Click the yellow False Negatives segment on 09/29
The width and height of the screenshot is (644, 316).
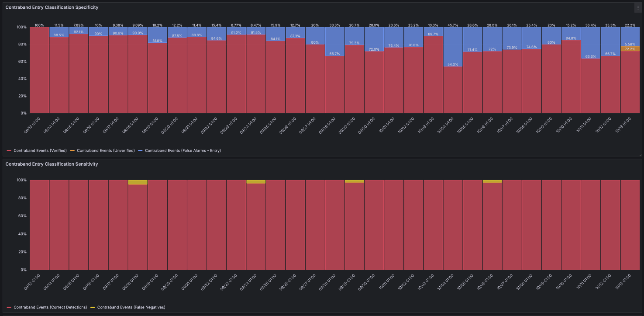coord(355,181)
